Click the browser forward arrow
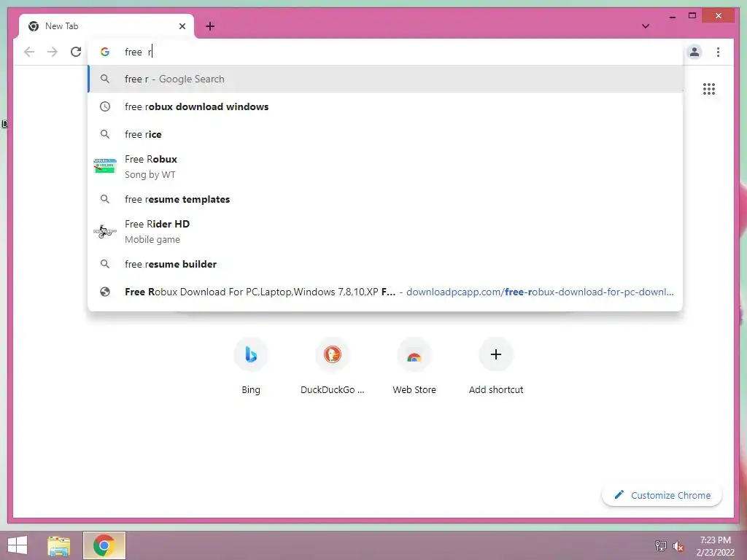This screenshot has height=560, width=747. pos(53,52)
